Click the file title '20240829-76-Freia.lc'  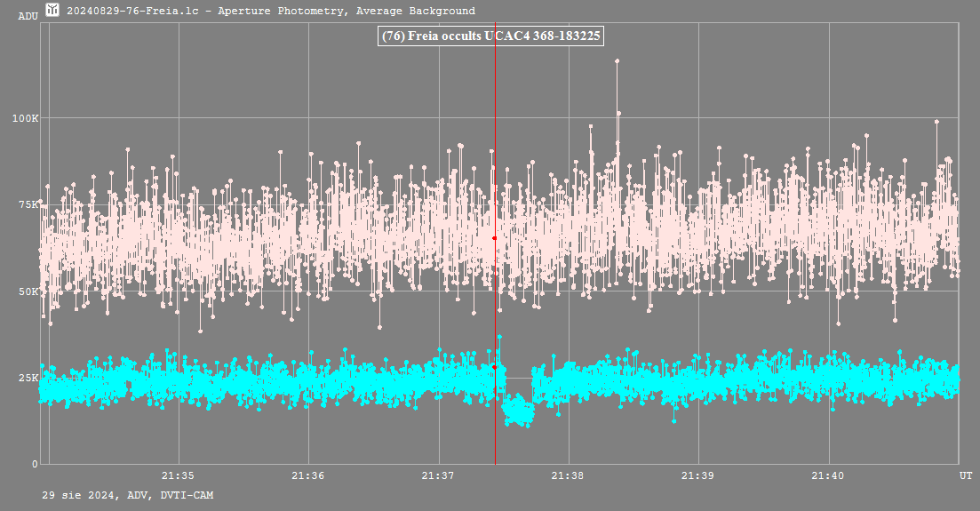point(132,11)
